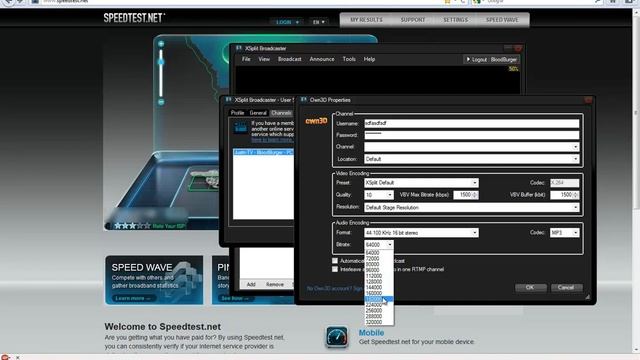The height and width of the screenshot is (360, 640).
Task: Open the SUPPORT tab on Speedtest
Action: click(413, 20)
